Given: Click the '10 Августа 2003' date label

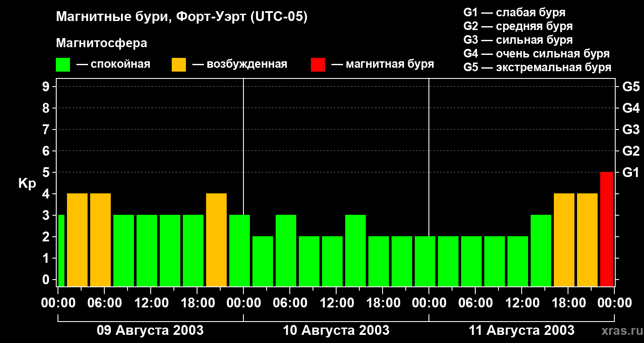Looking at the screenshot, I should click(x=336, y=330).
